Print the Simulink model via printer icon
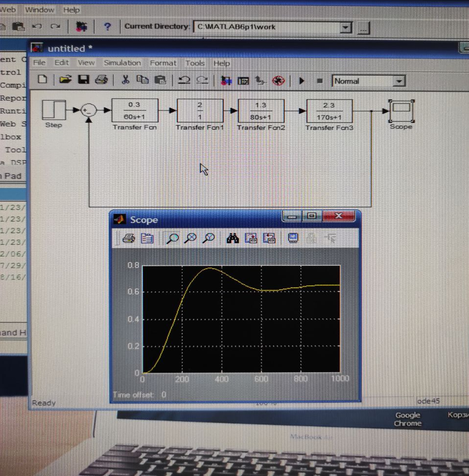 click(101, 80)
